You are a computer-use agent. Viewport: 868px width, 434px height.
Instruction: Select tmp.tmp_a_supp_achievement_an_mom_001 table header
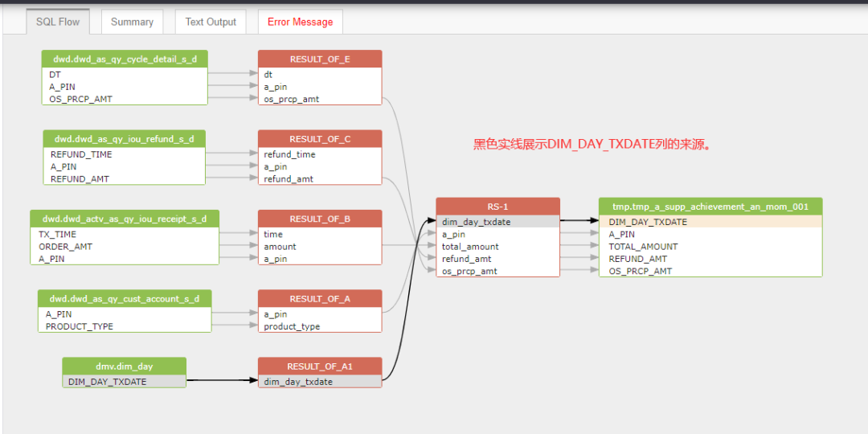pos(710,206)
